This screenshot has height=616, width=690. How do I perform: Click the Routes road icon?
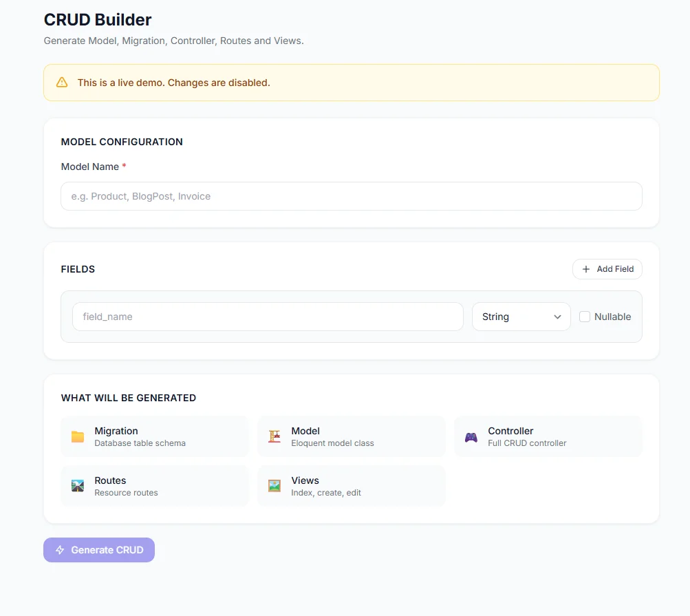[78, 486]
